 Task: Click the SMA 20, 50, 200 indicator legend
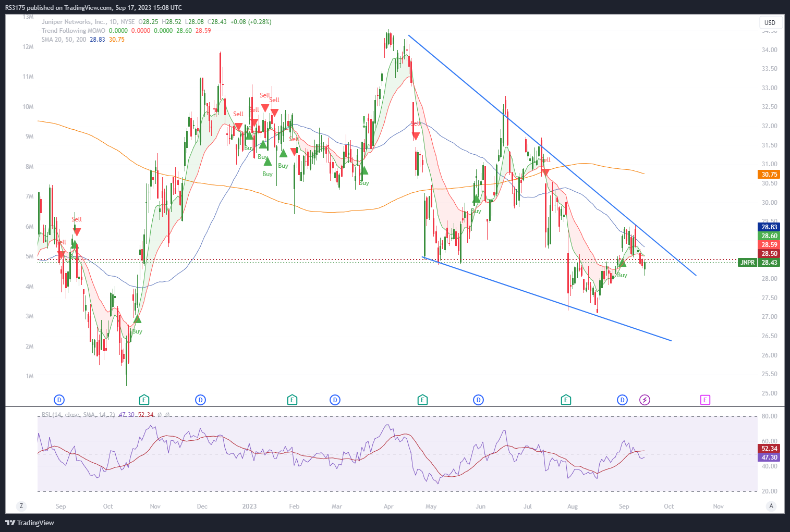coord(64,40)
